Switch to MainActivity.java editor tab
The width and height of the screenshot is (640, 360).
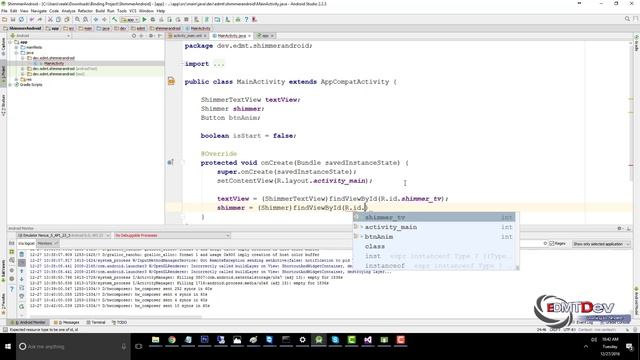tap(231, 36)
